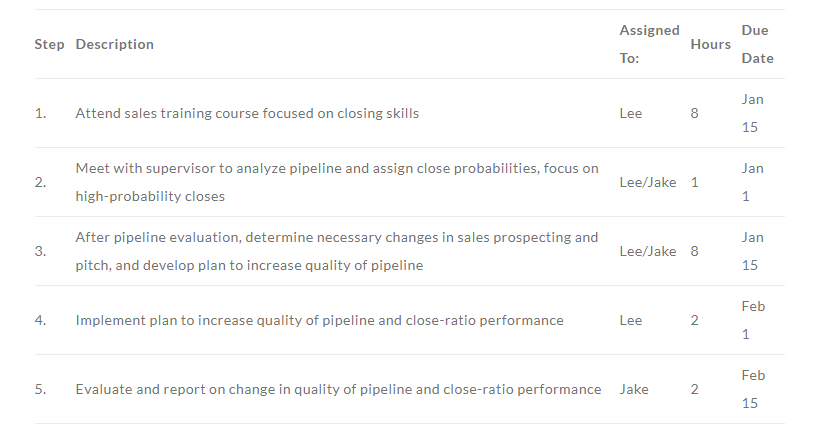Click Lee/Jake assignee in step 2
Viewport: 826px width, 442px height.
647,182
